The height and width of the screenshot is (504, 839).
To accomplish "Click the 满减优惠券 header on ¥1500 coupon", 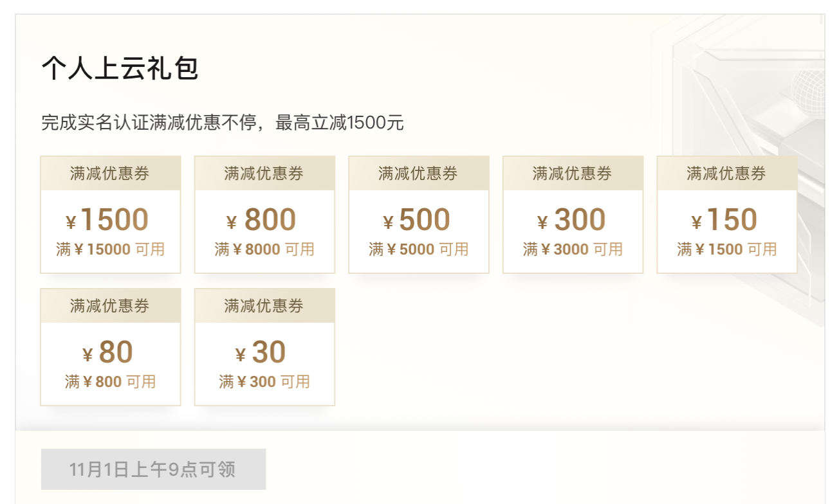I will point(110,172).
